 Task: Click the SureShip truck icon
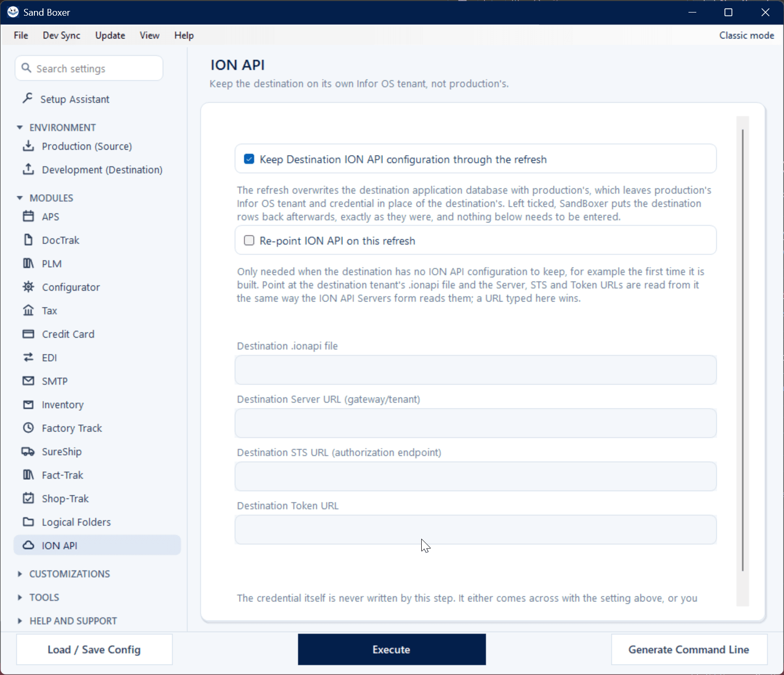tap(29, 451)
